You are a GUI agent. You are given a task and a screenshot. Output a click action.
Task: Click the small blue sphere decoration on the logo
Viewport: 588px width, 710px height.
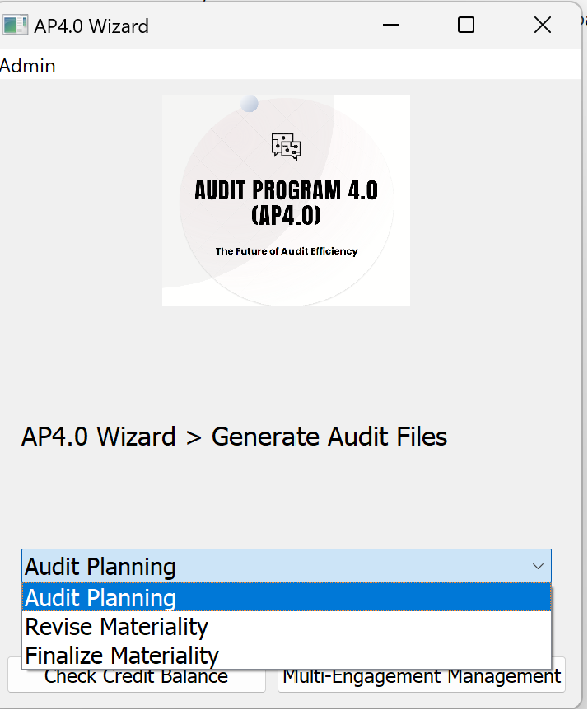(249, 102)
